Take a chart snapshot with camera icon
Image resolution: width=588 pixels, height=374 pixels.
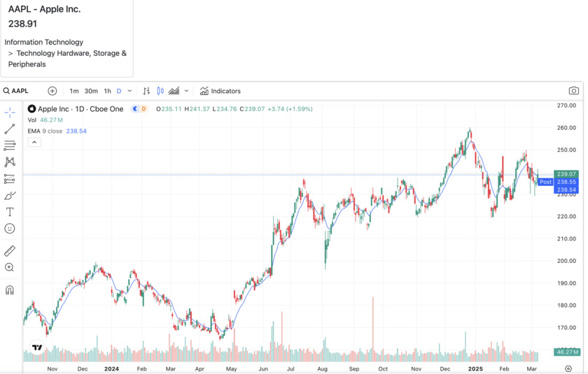573,91
